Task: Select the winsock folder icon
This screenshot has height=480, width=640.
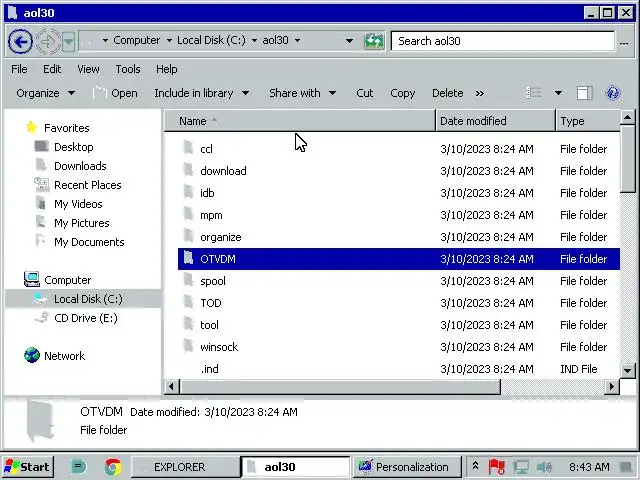Action: click(x=188, y=346)
